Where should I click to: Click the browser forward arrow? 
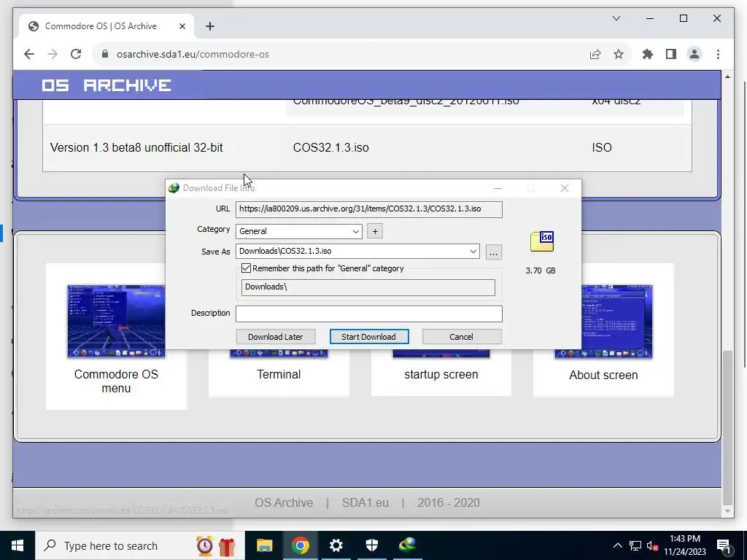[x=53, y=54]
